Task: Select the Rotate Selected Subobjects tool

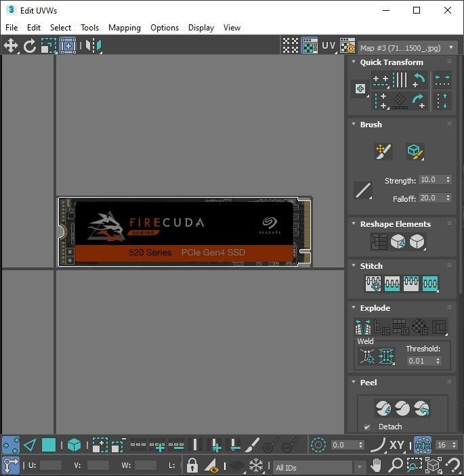Action: pyautogui.click(x=30, y=46)
